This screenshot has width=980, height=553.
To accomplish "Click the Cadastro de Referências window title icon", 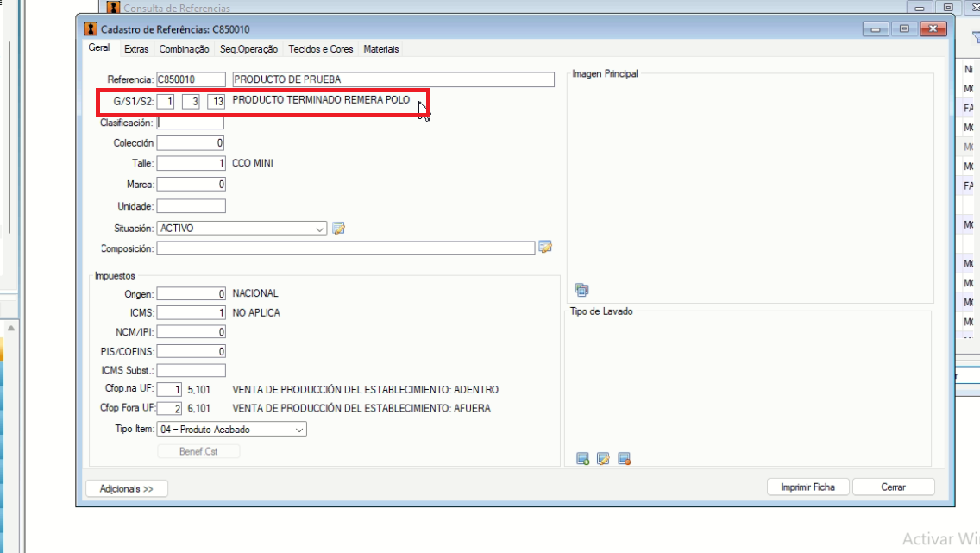I will pos(91,29).
